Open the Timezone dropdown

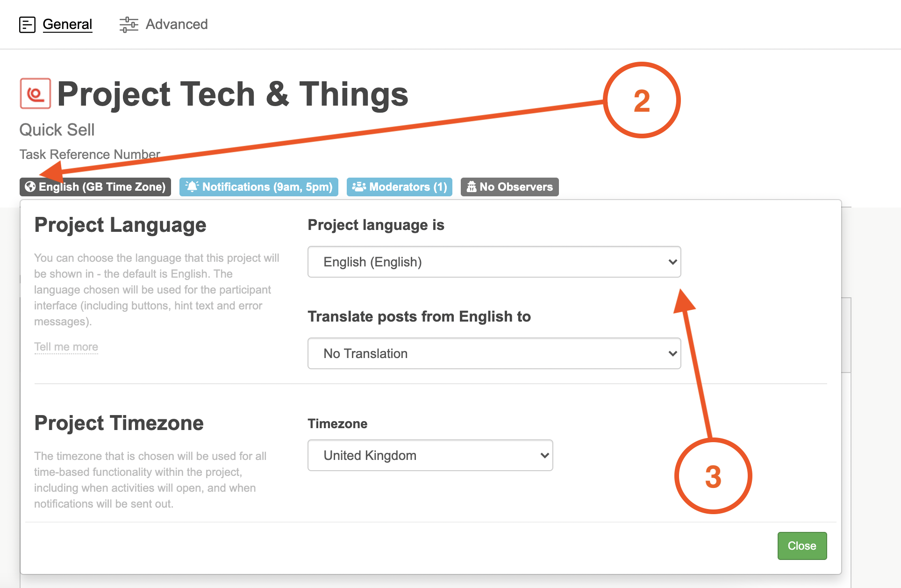pyautogui.click(x=430, y=455)
